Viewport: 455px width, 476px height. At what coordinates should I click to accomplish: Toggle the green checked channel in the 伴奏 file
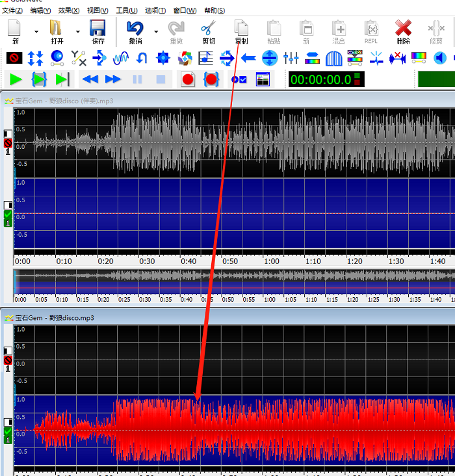[8, 218]
